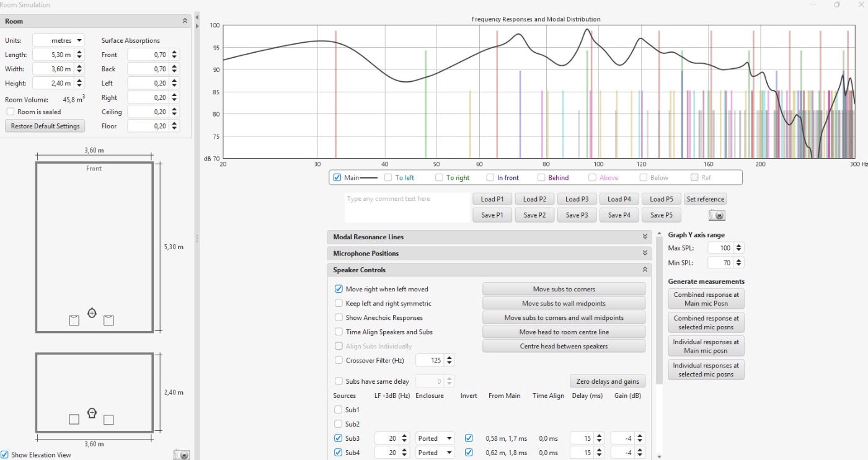Collapse the Room panel

tap(185, 21)
